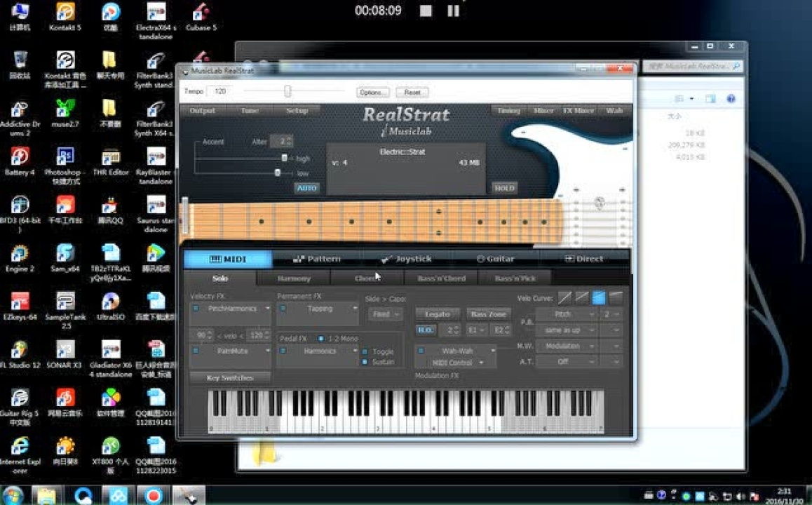The height and width of the screenshot is (505, 812).
Task: Pause the screen recording
Action: point(453,11)
